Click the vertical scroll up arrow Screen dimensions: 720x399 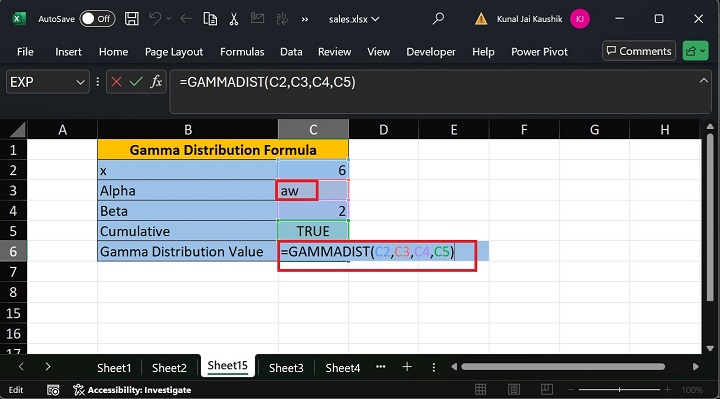point(710,126)
